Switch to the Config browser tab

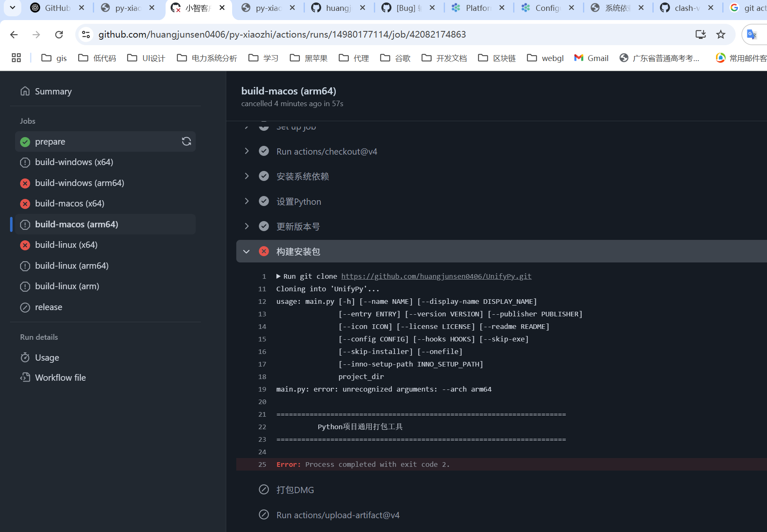tap(547, 8)
